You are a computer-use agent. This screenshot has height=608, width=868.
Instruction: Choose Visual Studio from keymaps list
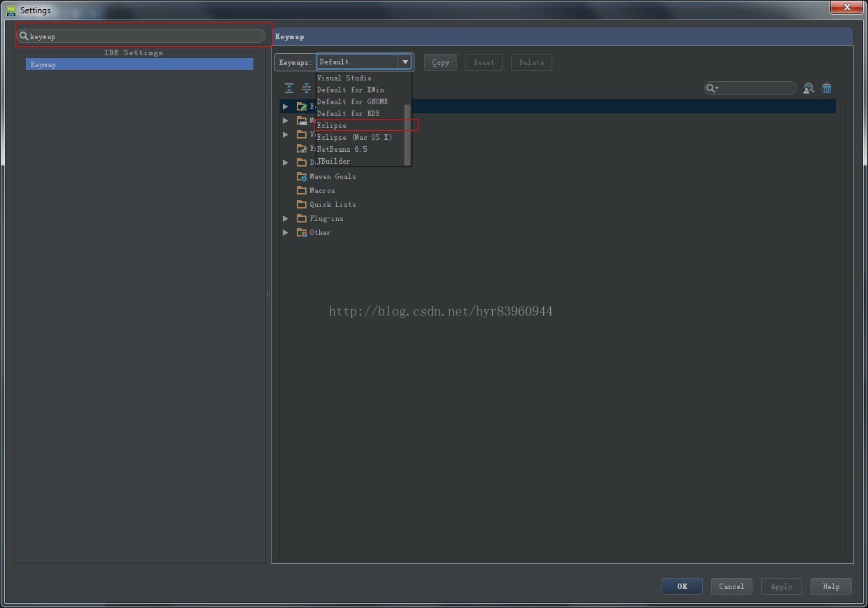click(360, 78)
